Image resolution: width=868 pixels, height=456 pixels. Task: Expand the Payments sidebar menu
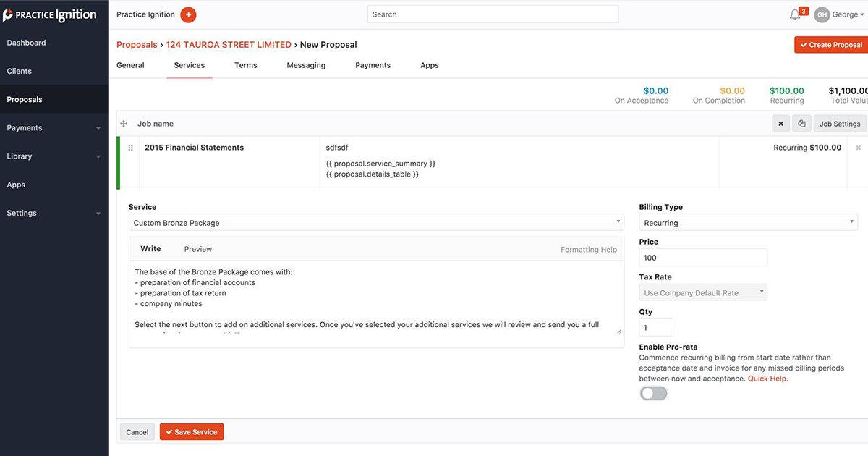pyautogui.click(x=98, y=128)
